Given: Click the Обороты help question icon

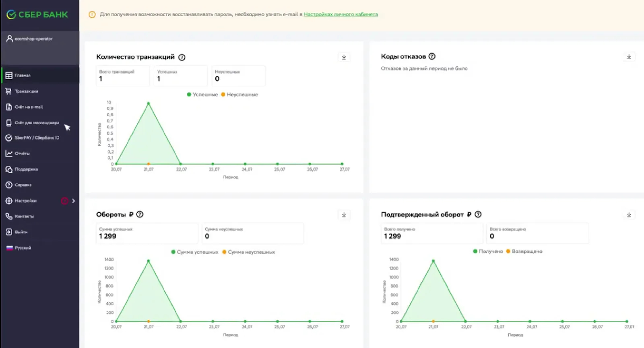Looking at the screenshot, I should pos(140,214).
